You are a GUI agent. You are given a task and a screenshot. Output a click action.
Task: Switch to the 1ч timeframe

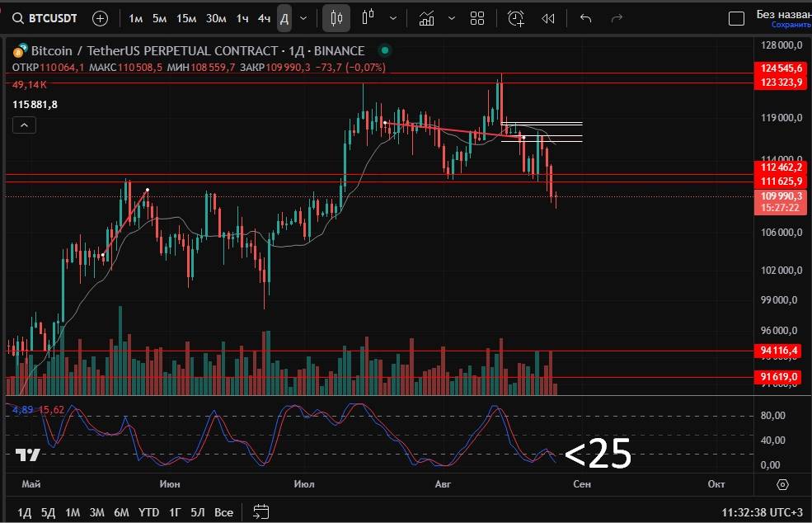pos(242,18)
